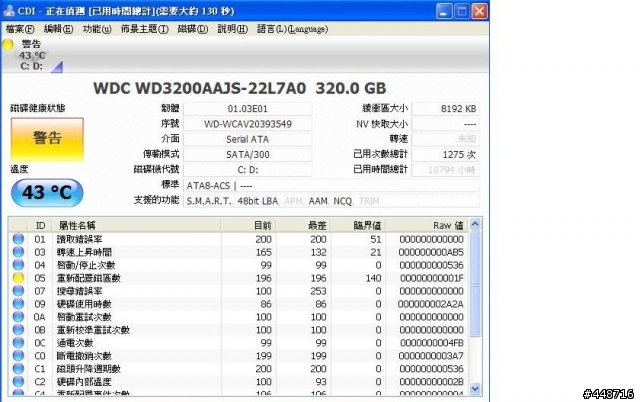Click the power on count field 1275 次
The width and height of the screenshot is (640, 402).
pyautogui.click(x=446, y=155)
